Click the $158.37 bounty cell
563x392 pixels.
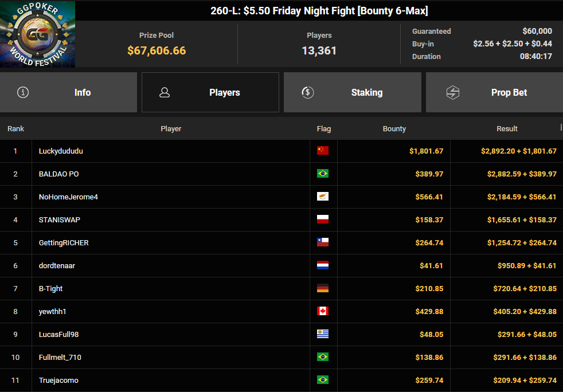click(x=393, y=219)
